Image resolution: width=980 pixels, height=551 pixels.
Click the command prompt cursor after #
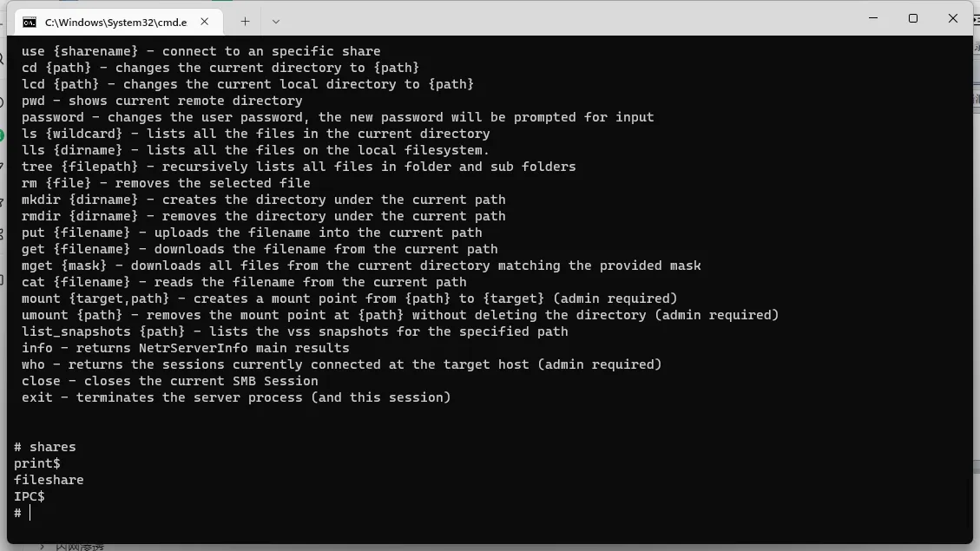[30, 513]
